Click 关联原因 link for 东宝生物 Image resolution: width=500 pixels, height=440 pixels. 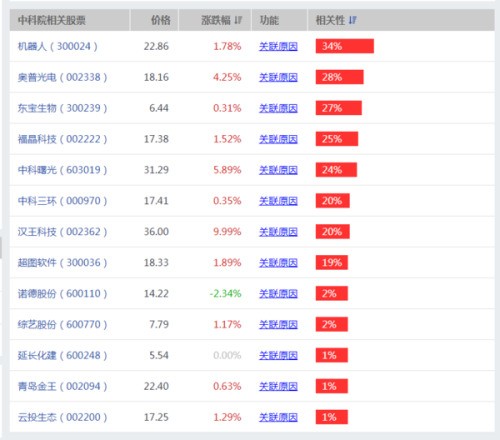click(x=278, y=108)
